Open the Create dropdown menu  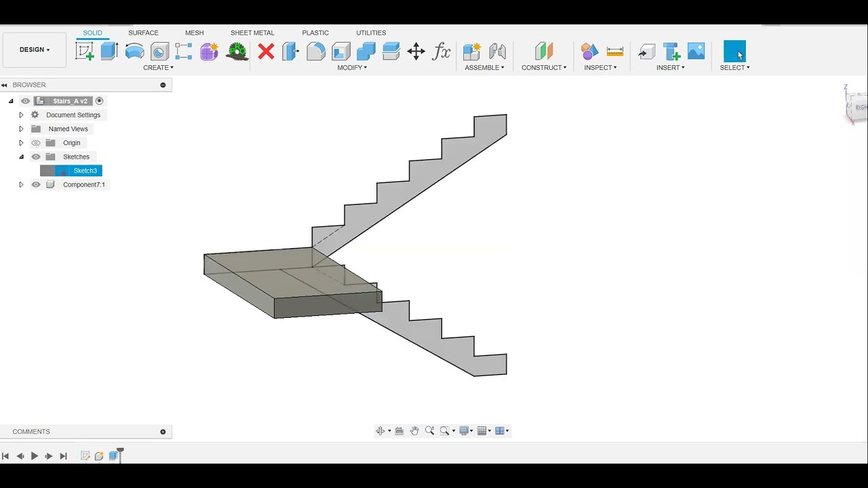click(x=159, y=68)
